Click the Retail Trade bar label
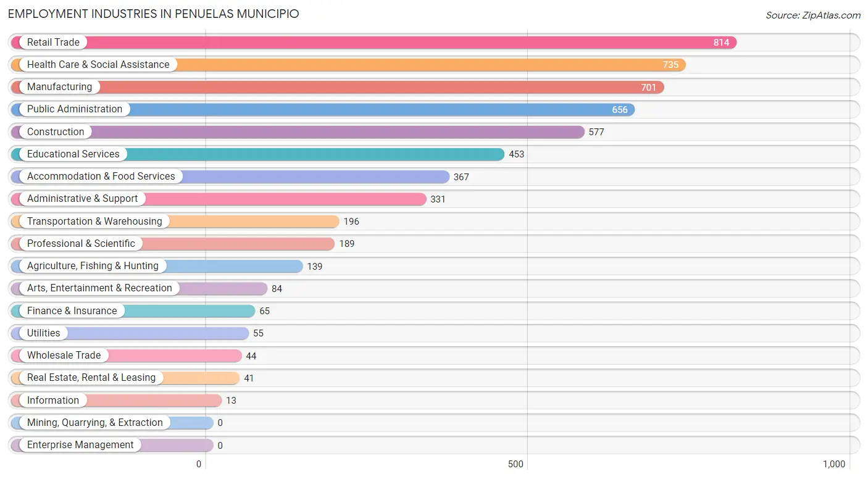The height and width of the screenshot is (479, 868). point(53,42)
